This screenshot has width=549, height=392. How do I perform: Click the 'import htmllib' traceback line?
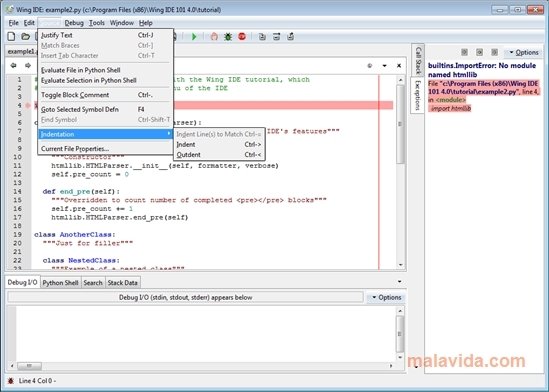click(x=451, y=108)
